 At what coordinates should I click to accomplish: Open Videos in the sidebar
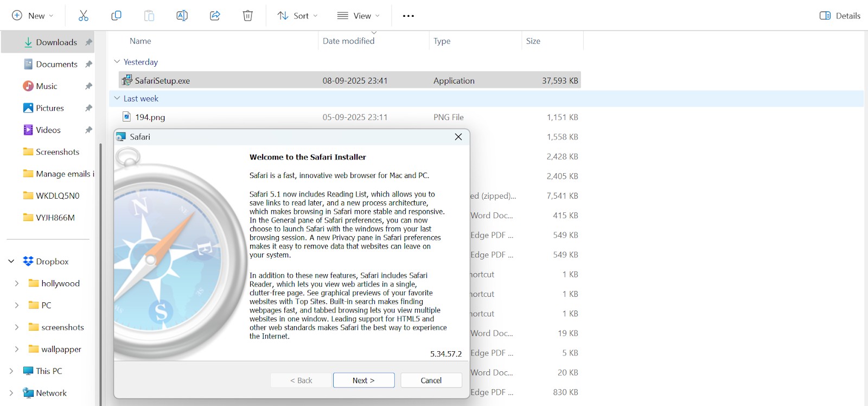tap(48, 130)
